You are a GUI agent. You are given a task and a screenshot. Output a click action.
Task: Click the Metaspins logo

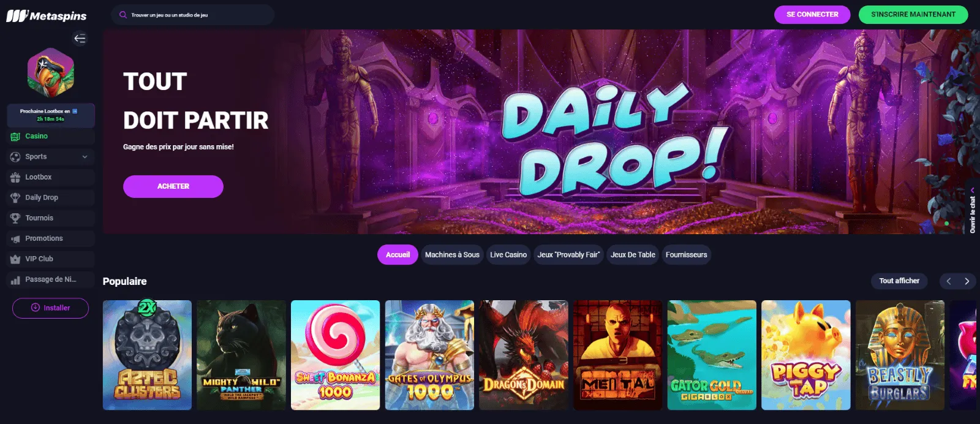click(47, 15)
